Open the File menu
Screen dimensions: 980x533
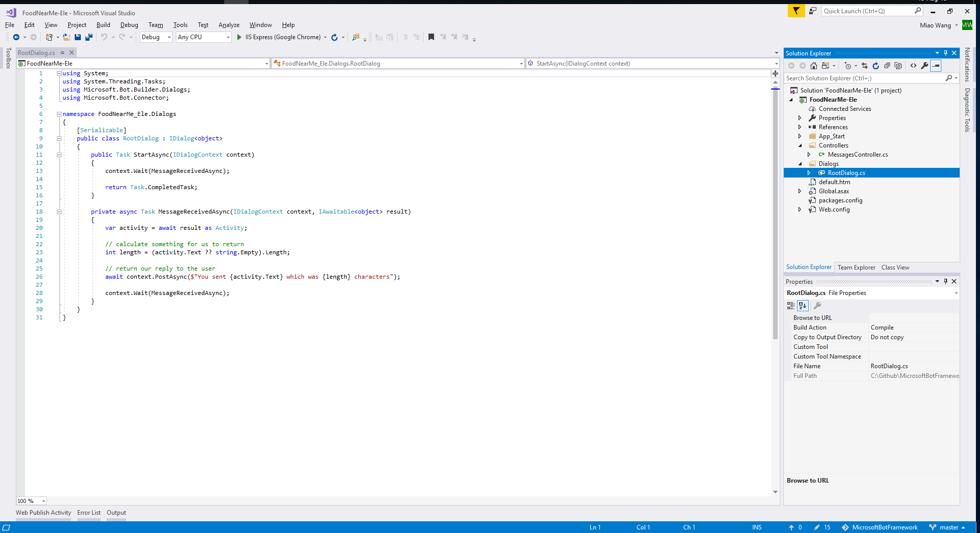tap(10, 25)
